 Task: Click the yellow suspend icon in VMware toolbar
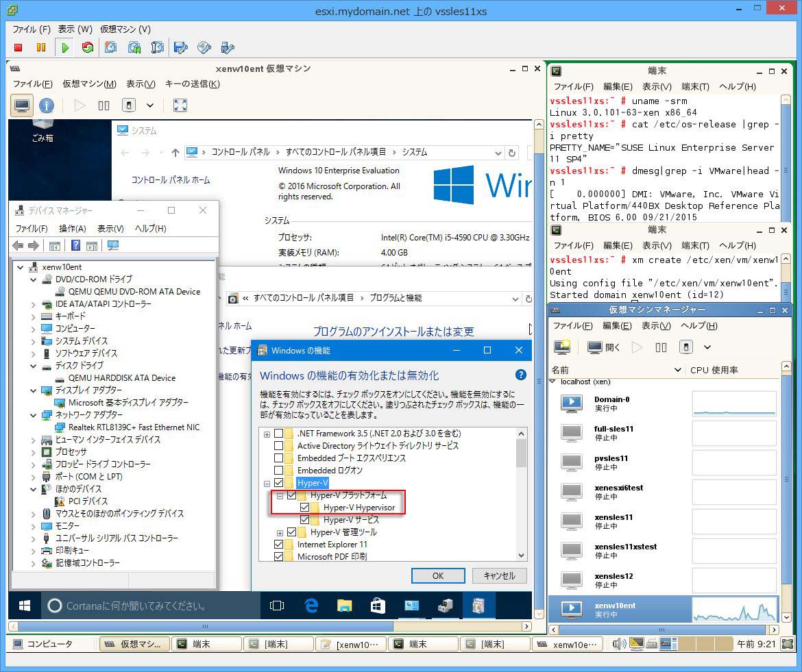coord(41,47)
